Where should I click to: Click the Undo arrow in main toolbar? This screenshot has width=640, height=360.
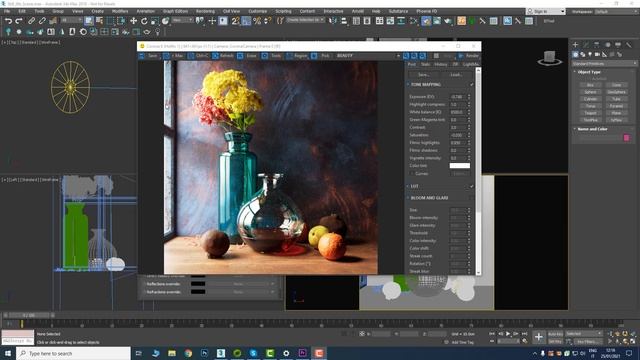(8, 21)
